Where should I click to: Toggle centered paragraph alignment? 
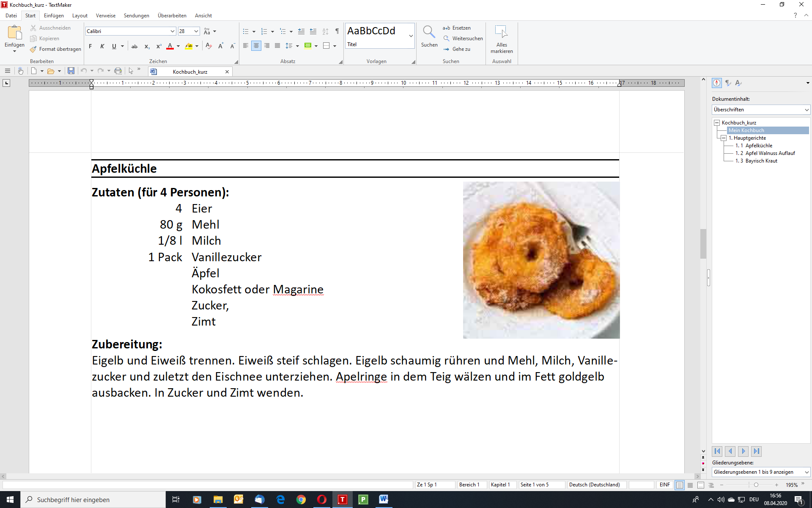tap(256, 46)
